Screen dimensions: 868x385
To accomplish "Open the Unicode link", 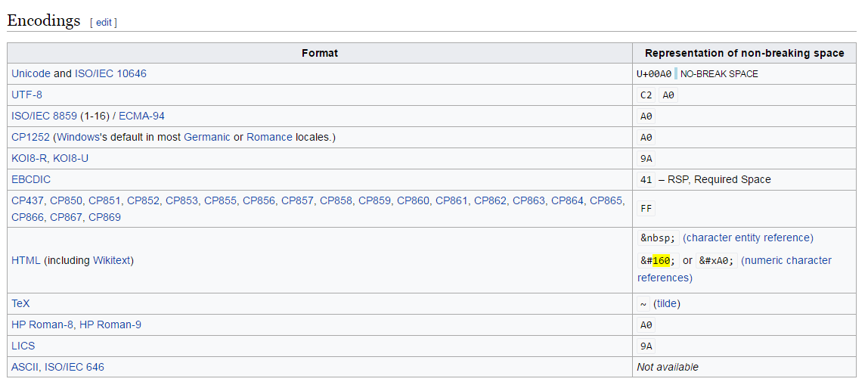I will [31, 73].
